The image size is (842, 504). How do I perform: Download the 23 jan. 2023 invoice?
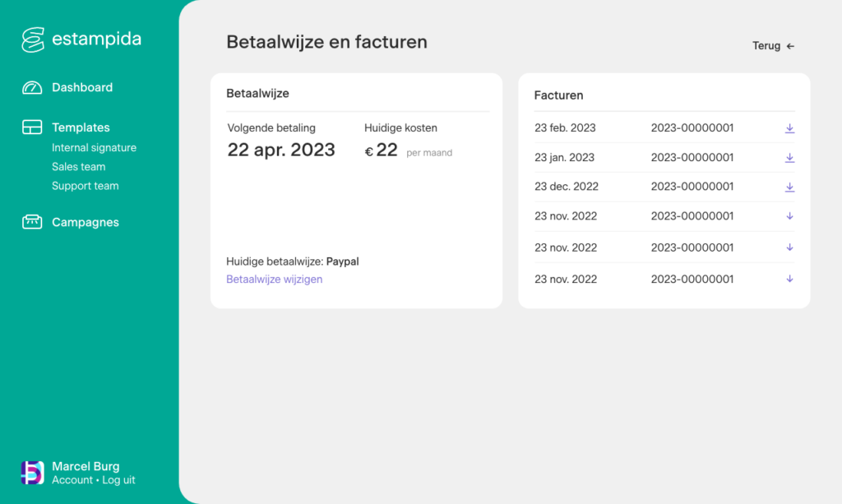point(789,158)
